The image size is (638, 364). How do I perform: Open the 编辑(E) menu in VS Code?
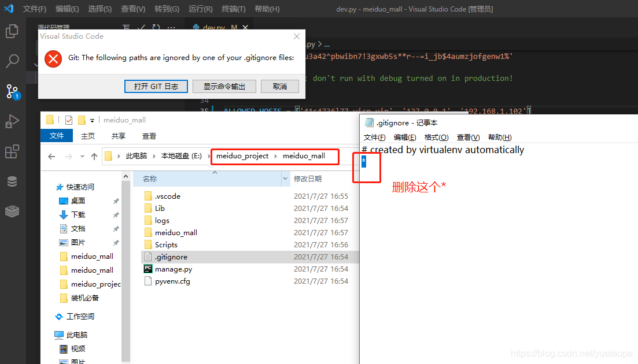click(x=67, y=9)
